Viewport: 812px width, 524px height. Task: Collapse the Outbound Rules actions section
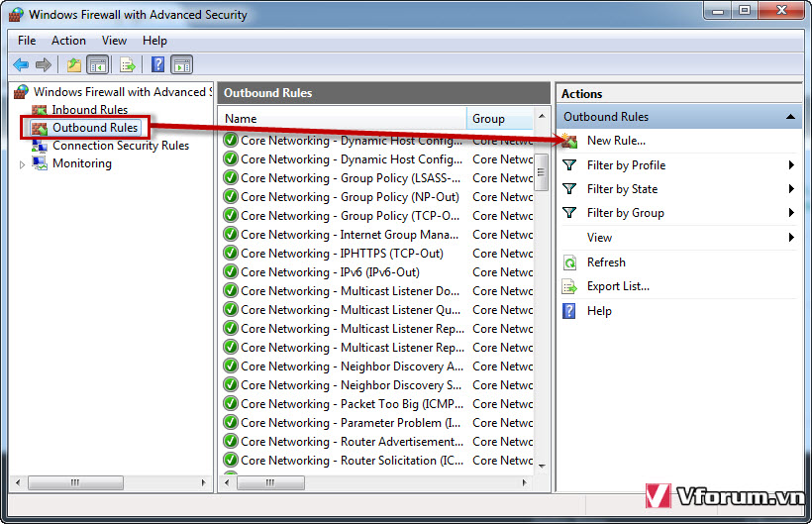coord(790,117)
